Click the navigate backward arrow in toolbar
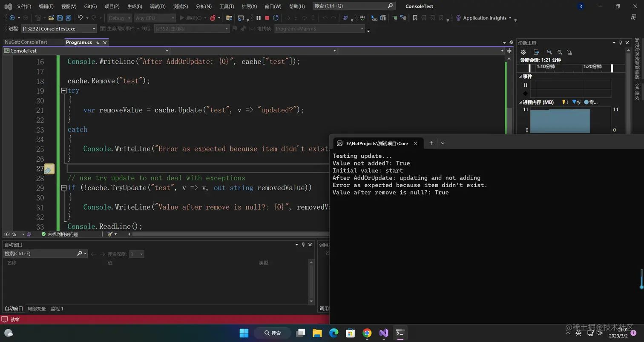The width and height of the screenshot is (644, 342). tap(12, 18)
